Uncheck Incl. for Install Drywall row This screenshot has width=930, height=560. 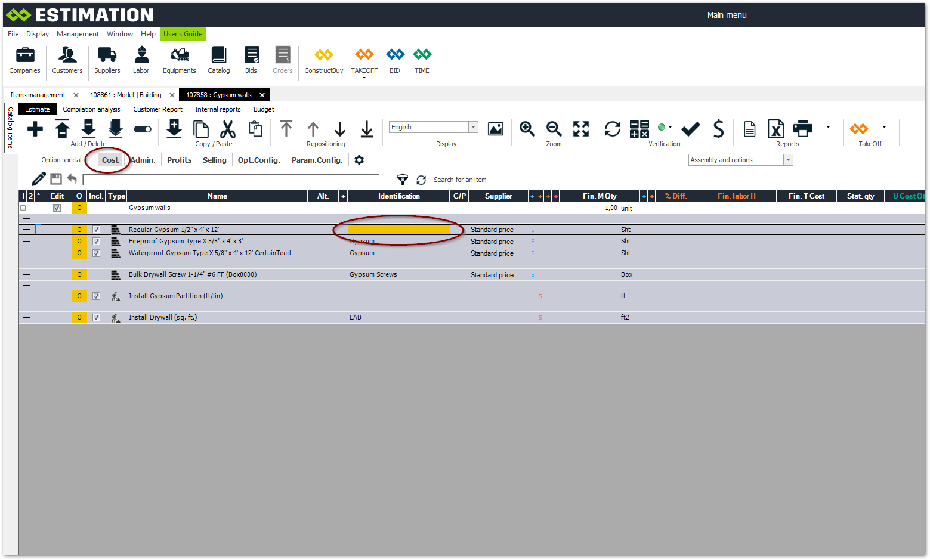(96, 317)
